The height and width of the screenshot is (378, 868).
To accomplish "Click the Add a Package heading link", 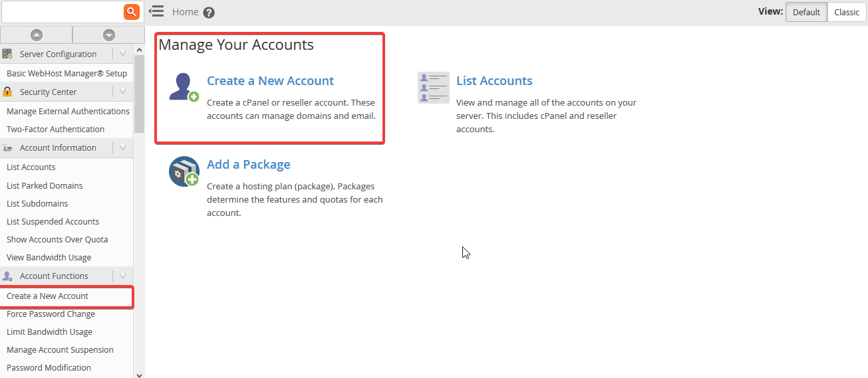I will [248, 165].
